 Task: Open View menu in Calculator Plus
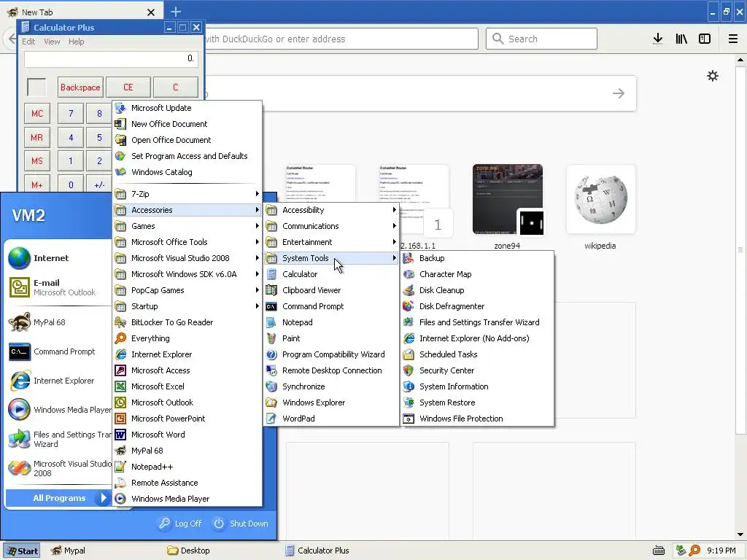coord(52,42)
